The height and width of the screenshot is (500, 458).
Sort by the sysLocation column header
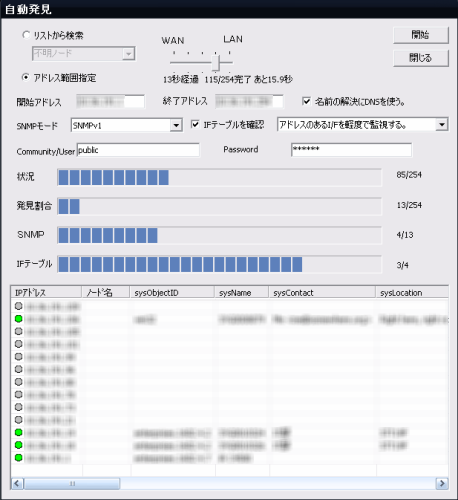click(412, 292)
